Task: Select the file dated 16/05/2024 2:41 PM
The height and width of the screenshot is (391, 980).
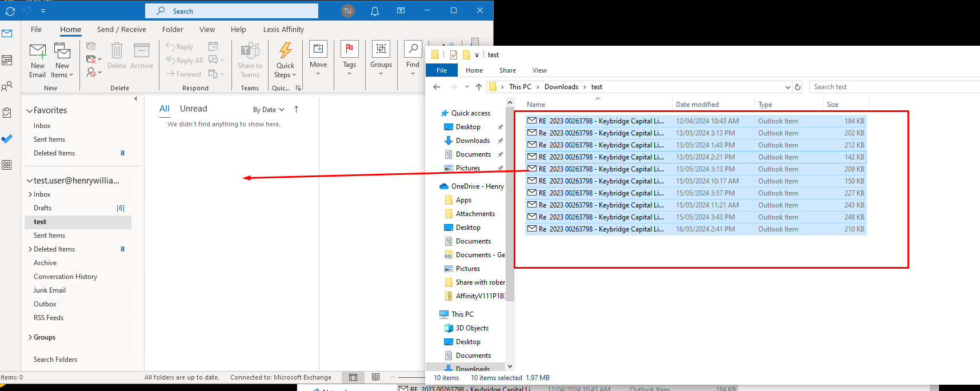Action: point(695,229)
